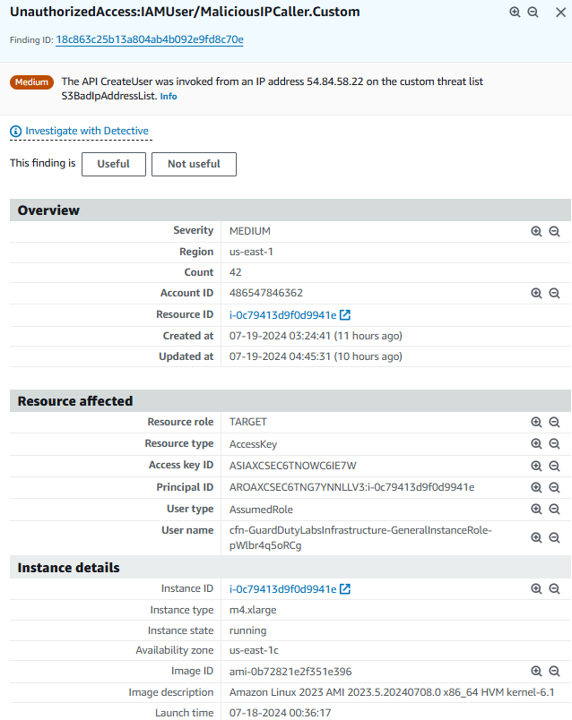Include filter icon for User name row
The width and height of the screenshot is (572, 720).
coord(536,538)
